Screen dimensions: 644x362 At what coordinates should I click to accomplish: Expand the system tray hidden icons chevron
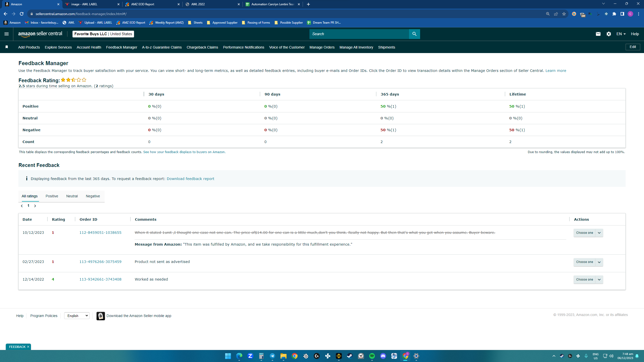[554, 356]
